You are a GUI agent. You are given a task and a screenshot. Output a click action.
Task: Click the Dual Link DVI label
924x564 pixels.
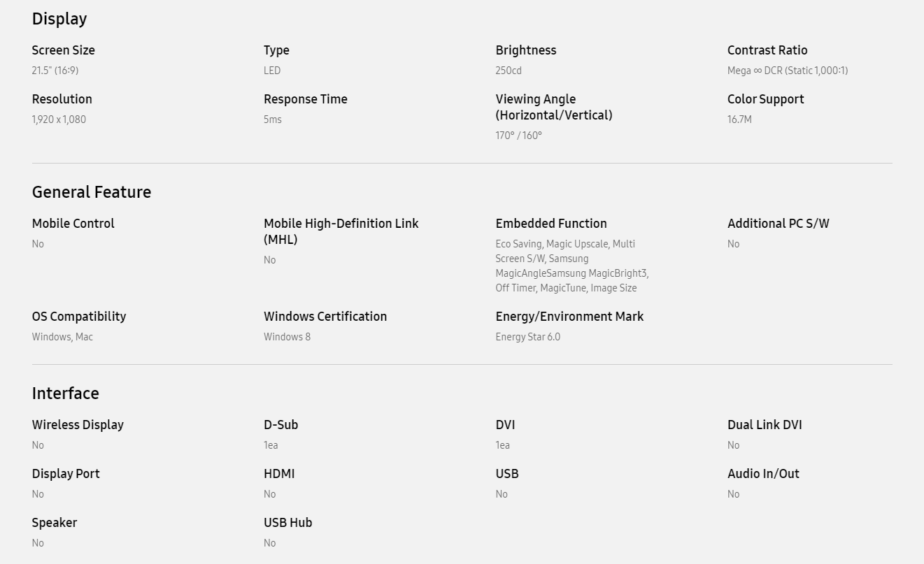764,425
